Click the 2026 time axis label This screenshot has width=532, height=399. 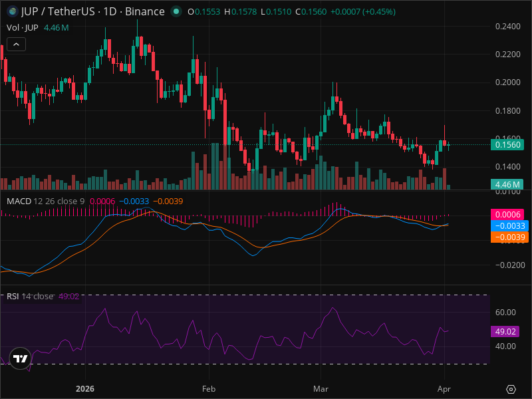coord(85,389)
